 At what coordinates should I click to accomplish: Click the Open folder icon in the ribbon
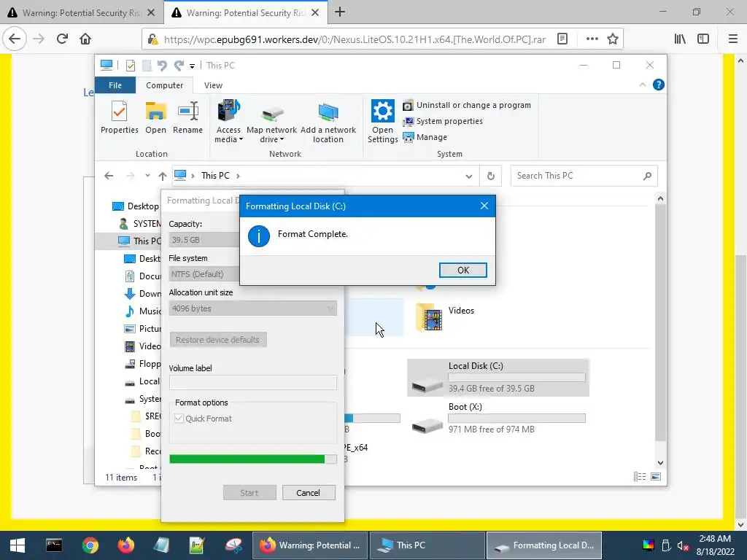(x=156, y=117)
